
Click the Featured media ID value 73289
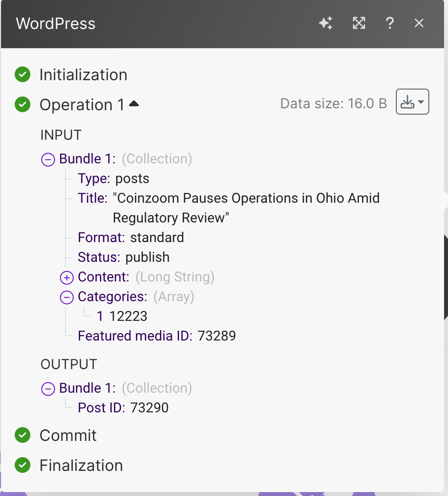tap(217, 336)
